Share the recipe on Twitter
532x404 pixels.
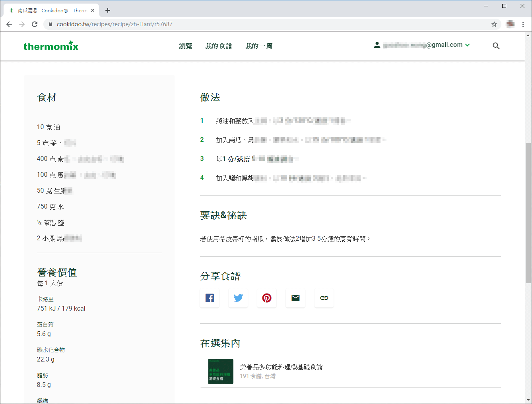(x=238, y=298)
